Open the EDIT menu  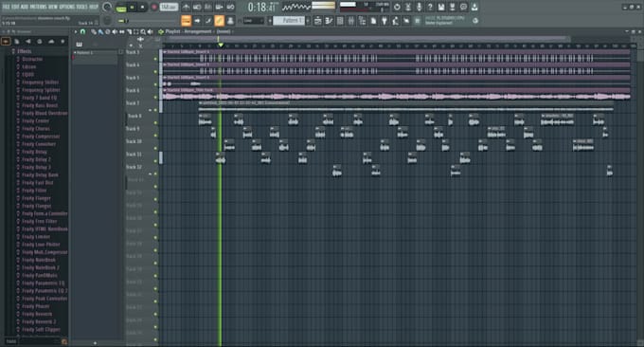pos(15,7)
